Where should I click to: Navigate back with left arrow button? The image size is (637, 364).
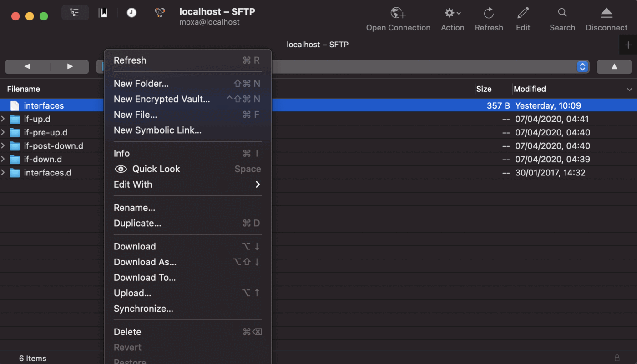tap(27, 67)
